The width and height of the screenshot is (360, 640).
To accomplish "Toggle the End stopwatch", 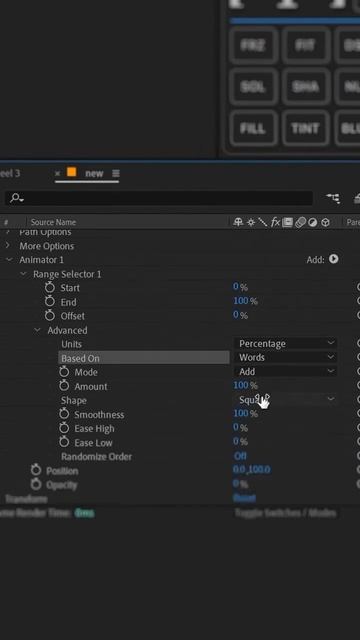I will coord(50,302).
